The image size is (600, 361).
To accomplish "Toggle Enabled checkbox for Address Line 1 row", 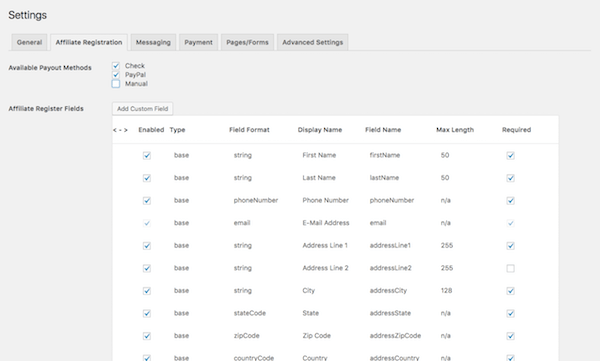I will tap(147, 246).
